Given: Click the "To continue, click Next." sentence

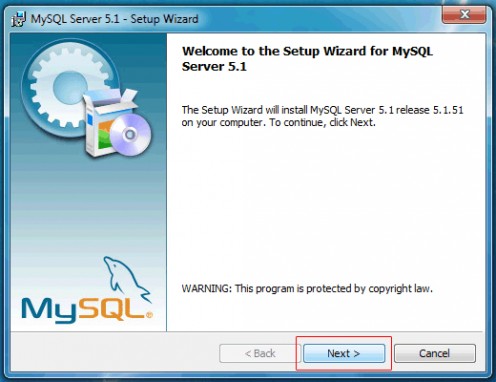Looking at the screenshot, I should (322, 123).
